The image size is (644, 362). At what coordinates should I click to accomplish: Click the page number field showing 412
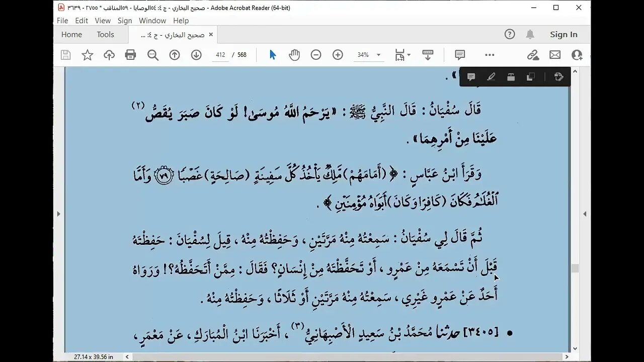tap(220, 55)
